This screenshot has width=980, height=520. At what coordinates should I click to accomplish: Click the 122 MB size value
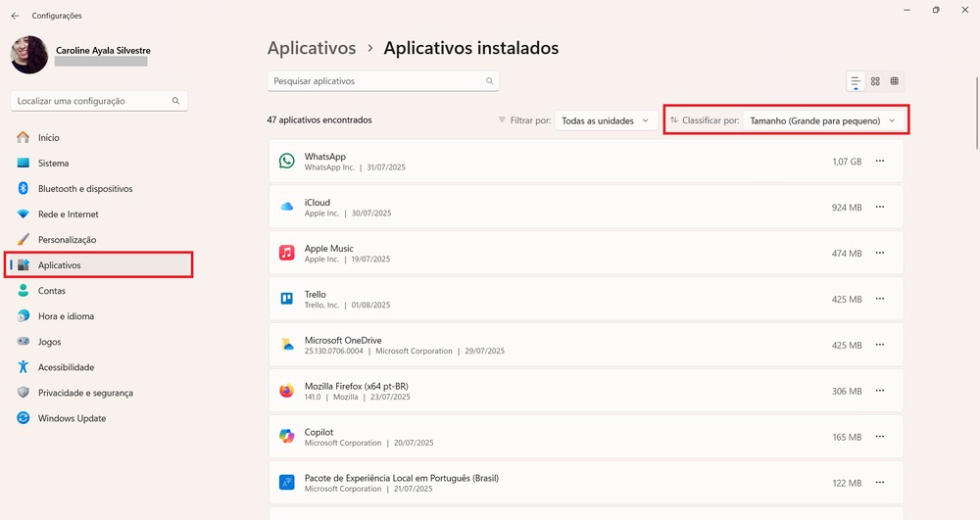(847, 483)
